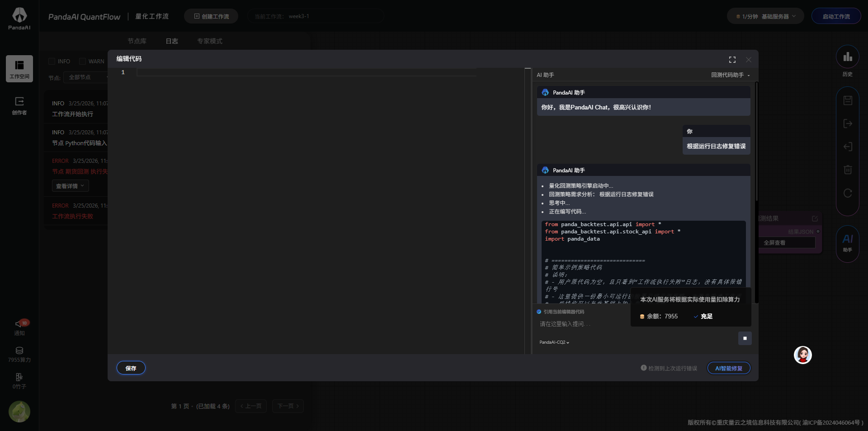The width and height of the screenshot is (868, 431).
Task: Enable the WARN log filter checkbox
Action: tap(82, 62)
